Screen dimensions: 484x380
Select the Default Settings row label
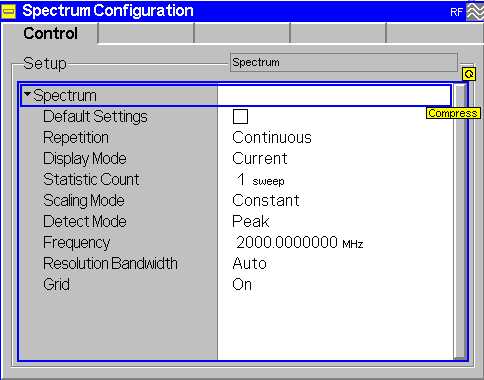click(x=95, y=117)
